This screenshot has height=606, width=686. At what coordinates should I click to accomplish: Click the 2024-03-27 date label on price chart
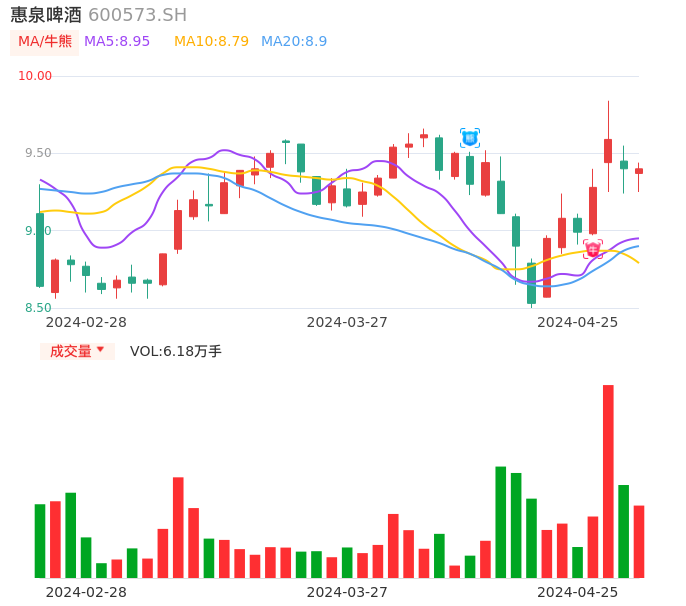(x=347, y=322)
